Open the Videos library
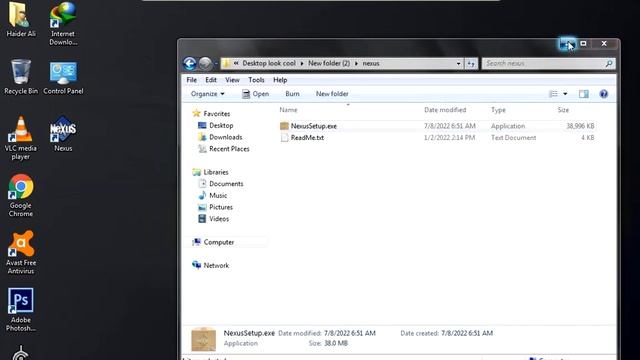 tap(213, 219)
